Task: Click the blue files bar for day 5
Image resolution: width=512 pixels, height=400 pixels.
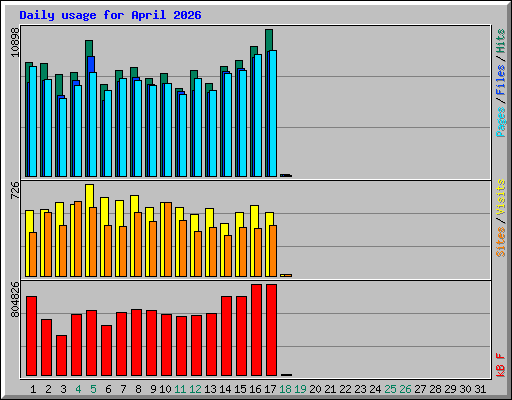Action: coord(91,64)
